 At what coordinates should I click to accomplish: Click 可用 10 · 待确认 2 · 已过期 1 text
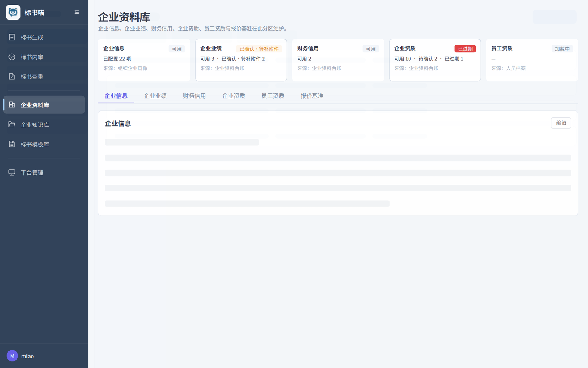429,59
